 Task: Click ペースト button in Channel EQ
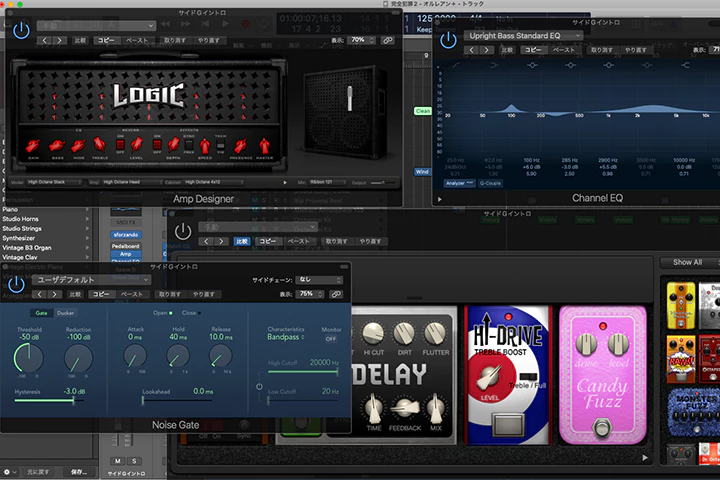[563, 50]
